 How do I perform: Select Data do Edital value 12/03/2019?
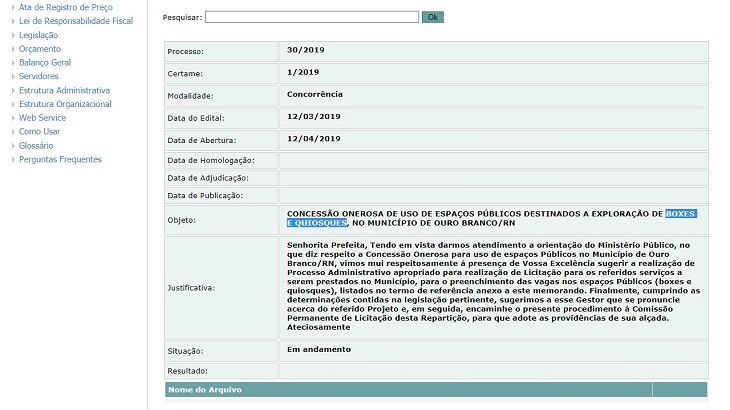click(314, 116)
